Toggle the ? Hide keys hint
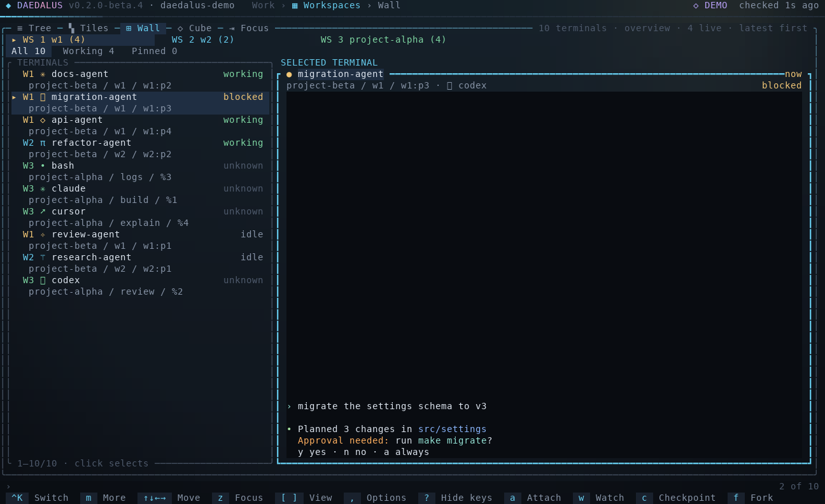The image size is (825, 504). [455, 498]
